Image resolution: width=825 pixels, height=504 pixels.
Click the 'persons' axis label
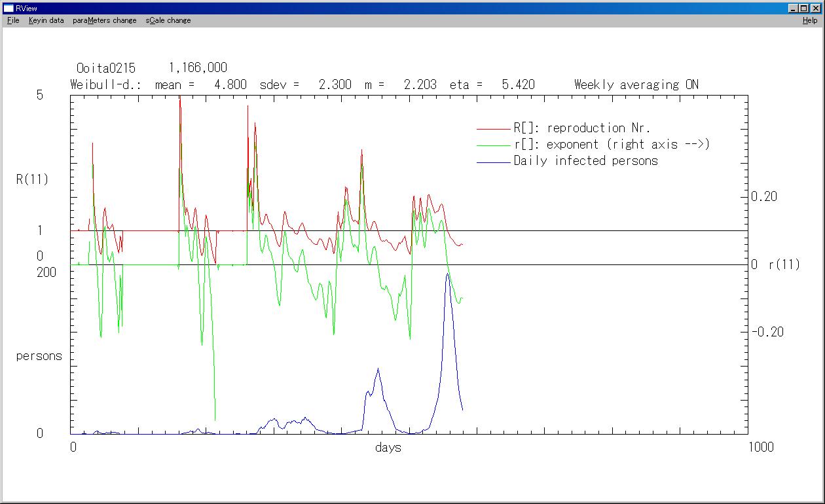pos(39,356)
